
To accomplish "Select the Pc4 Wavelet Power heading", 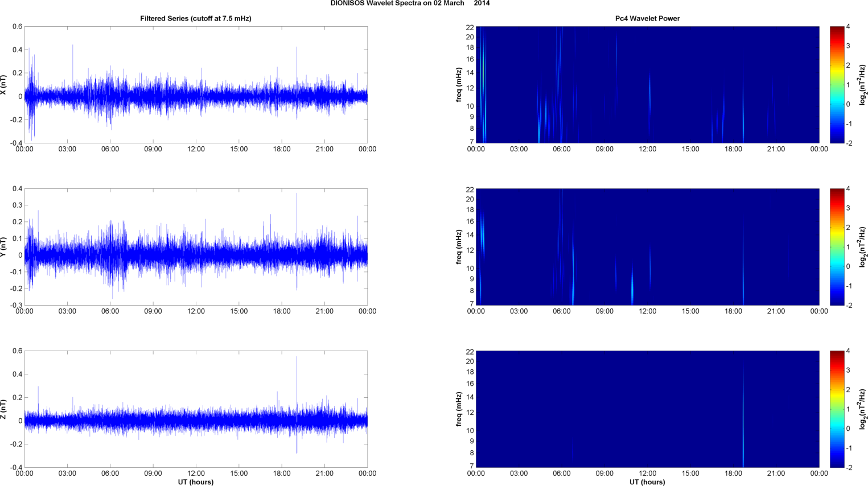I will [647, 19].
